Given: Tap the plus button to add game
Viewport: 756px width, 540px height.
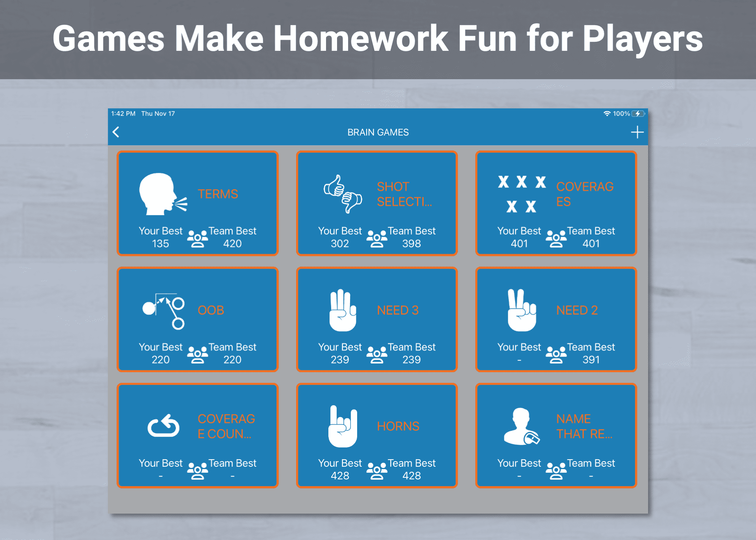Looking at the screenshot, I should (637, 132).
